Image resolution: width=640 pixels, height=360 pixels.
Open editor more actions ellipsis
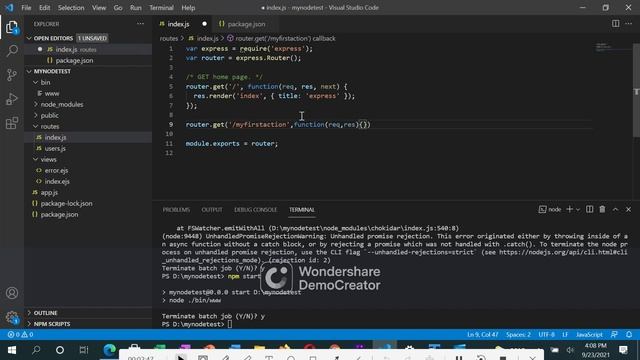[x=629, y=24]
